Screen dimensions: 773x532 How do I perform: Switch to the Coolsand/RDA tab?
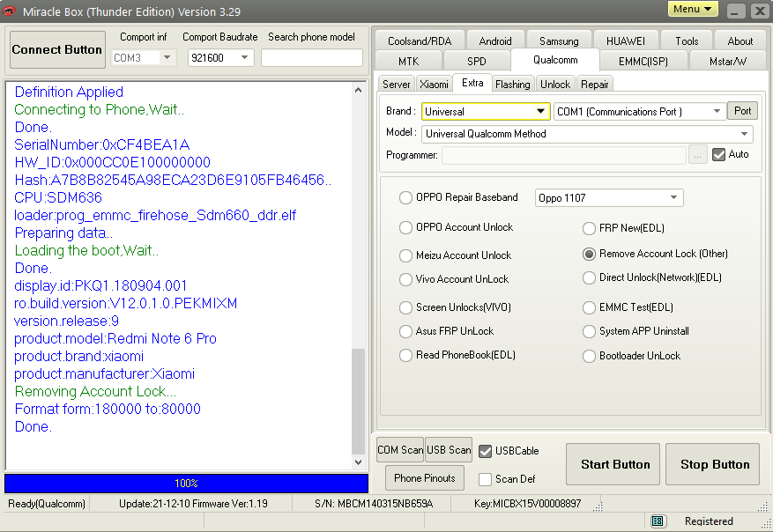tap(420, 41)
